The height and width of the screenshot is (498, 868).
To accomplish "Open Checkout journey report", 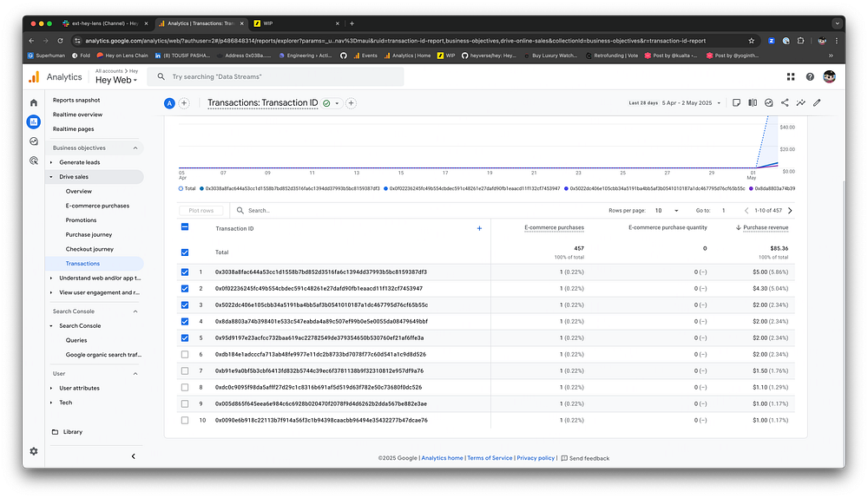I will click(89, 249).
